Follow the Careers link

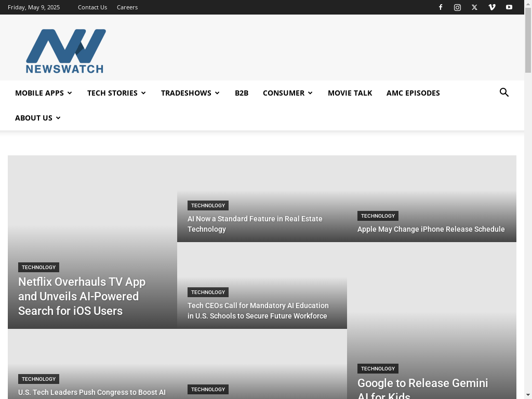pyautogui.click(x=127, y=7)
